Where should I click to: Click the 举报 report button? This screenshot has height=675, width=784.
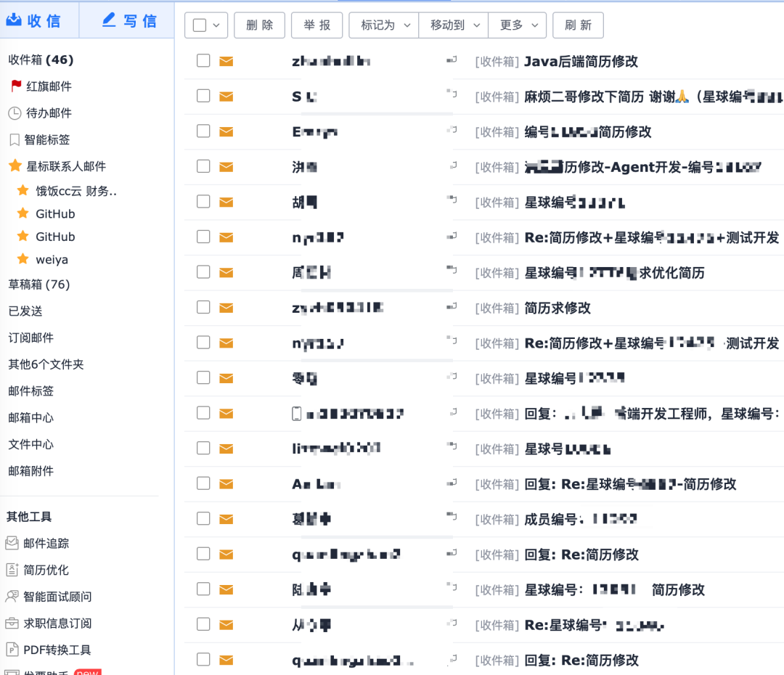(317, 25)
